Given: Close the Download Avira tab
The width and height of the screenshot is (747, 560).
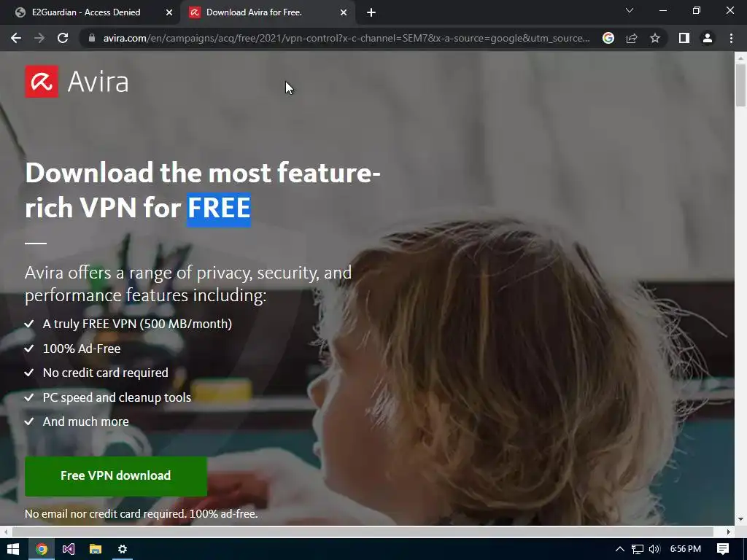Looking at the screenshot, I should point(344,12).
